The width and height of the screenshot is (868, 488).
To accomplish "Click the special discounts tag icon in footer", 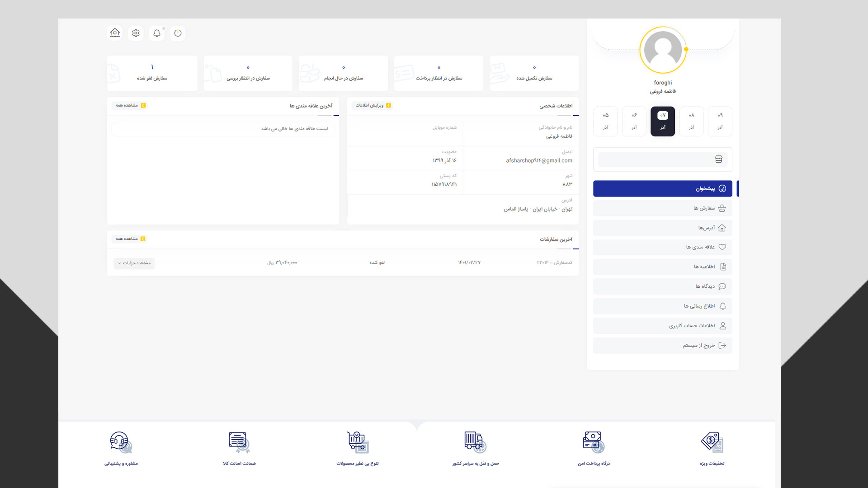I will [x=712, y=441].
